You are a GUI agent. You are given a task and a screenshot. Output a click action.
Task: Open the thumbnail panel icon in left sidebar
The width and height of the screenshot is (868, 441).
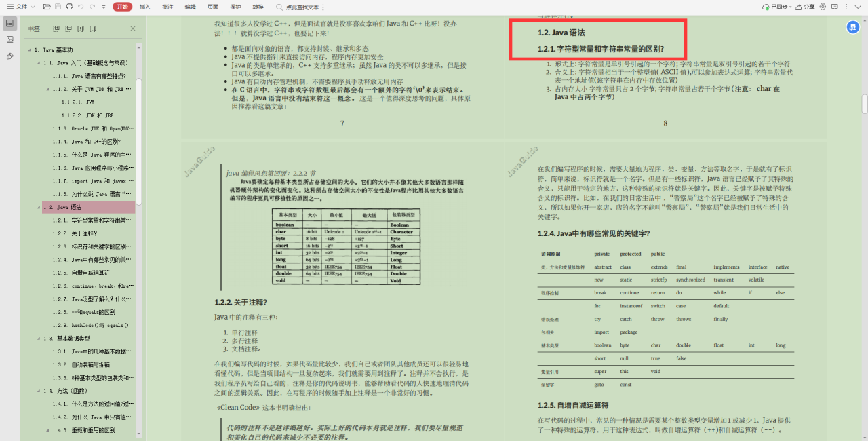(x=9, y=39)
